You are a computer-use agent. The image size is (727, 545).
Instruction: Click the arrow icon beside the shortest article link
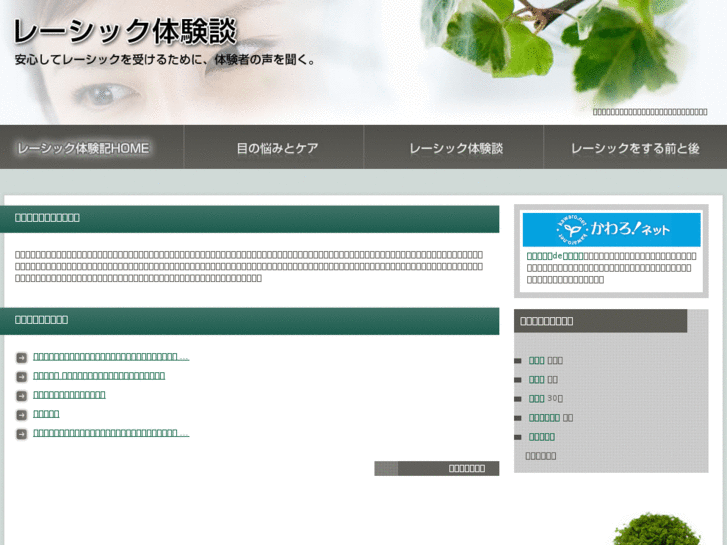point(22,414)
